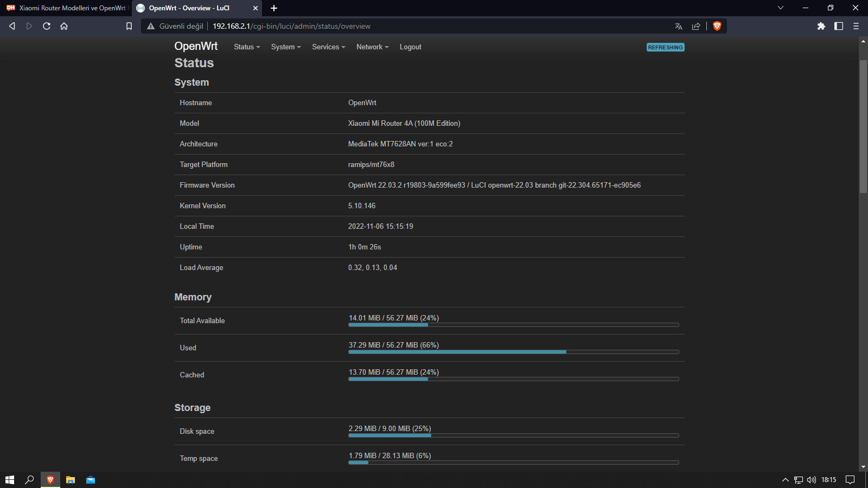
Task: Click the Total Available memory progress bar
Action: click(514, 325)
